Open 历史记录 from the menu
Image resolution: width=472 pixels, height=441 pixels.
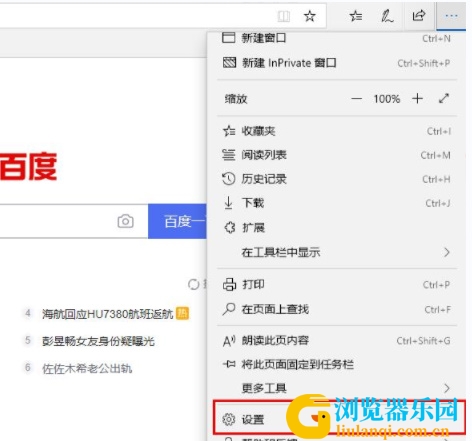coord(337,179)
